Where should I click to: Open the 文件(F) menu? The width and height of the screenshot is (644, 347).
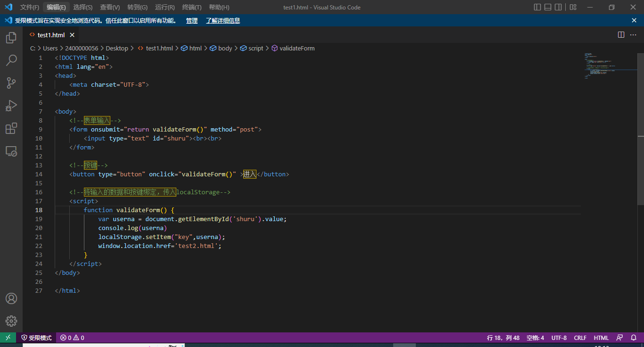click(30, 7)
